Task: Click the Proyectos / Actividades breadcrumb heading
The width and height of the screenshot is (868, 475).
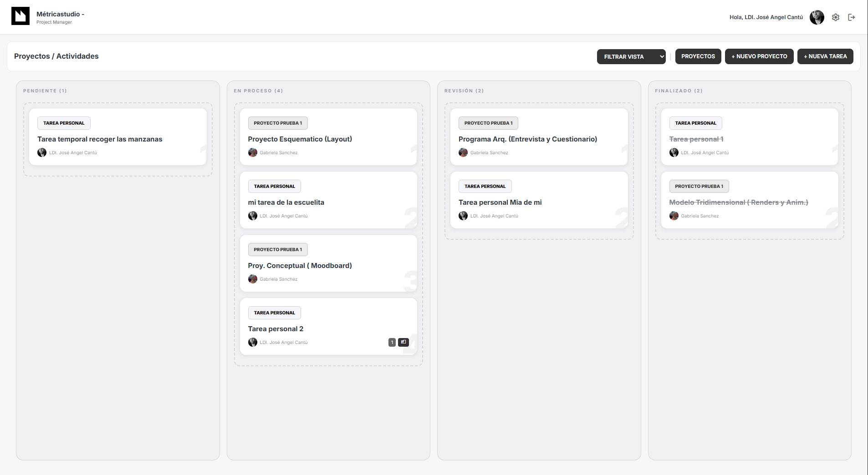Action: point(56,56)
